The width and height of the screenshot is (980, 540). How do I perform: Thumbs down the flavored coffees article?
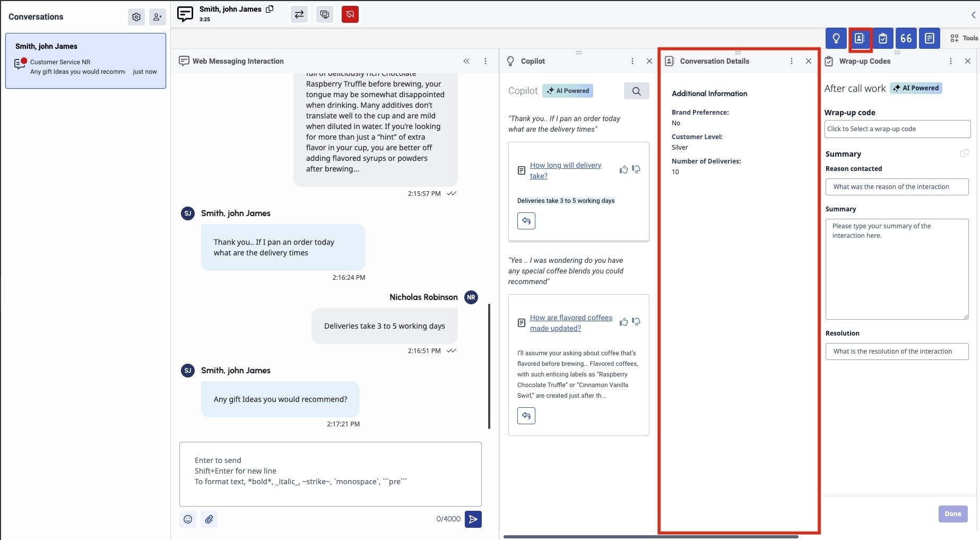(636, 322)
